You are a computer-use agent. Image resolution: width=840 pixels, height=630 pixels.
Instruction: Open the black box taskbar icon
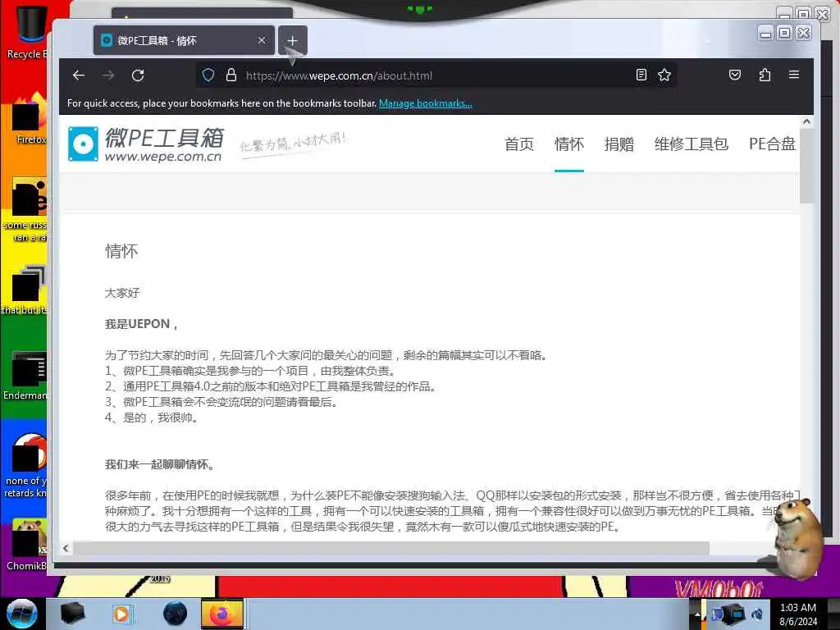coord(72,614)
